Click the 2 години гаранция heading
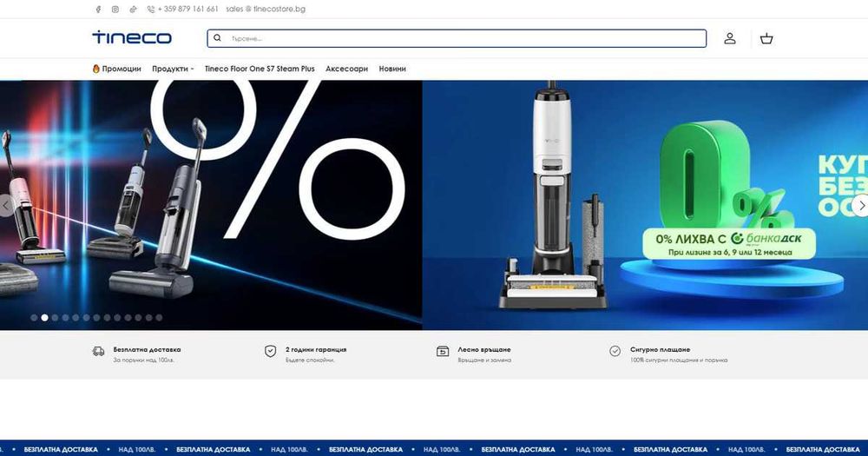Image resolution: width=868 pixels, height=456 pixels. click(316, 350)
